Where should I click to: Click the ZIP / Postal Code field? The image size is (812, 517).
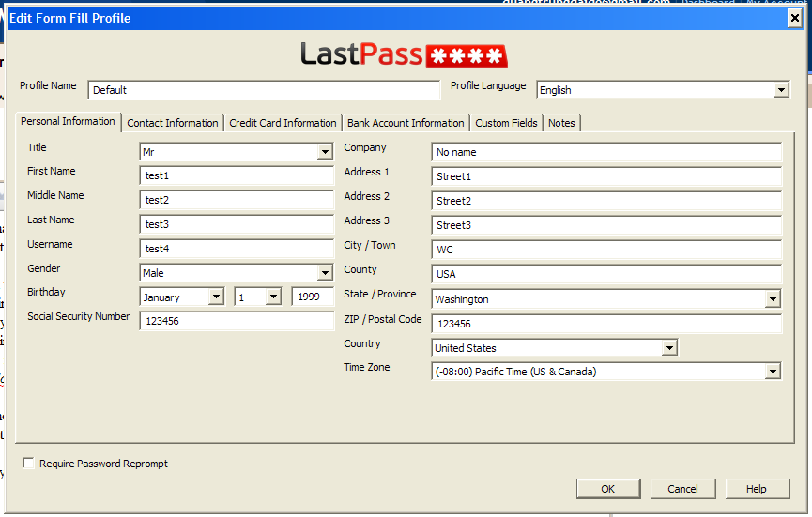605,324
